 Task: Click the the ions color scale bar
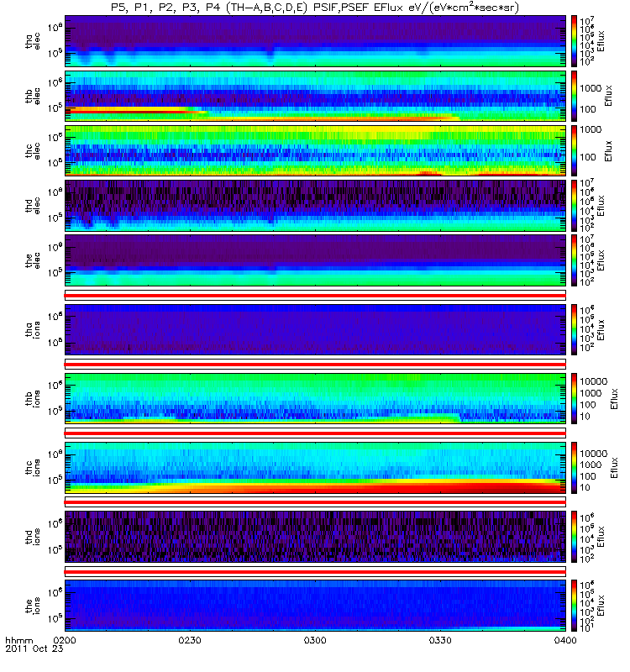[574, 605]
